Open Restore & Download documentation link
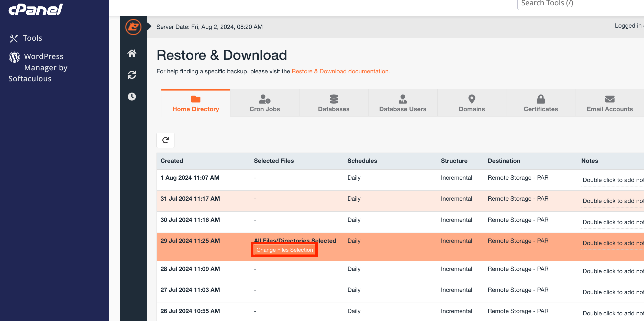 click(x=341, y=71)
